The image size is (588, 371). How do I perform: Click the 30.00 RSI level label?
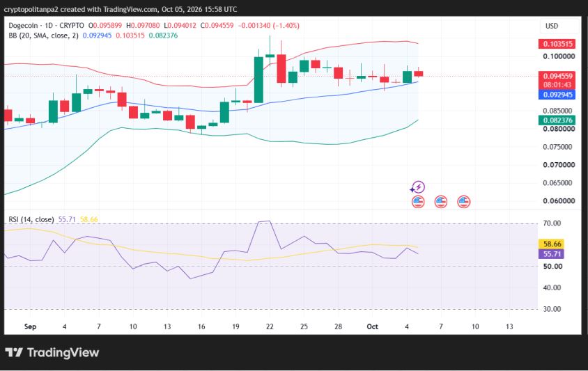[552, 309]
